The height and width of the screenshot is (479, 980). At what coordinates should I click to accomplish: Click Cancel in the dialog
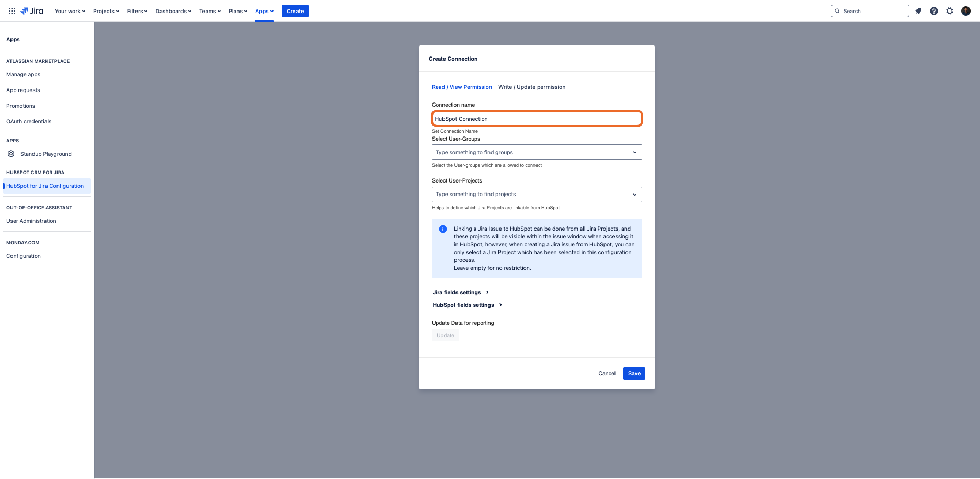tap(607, 373)
